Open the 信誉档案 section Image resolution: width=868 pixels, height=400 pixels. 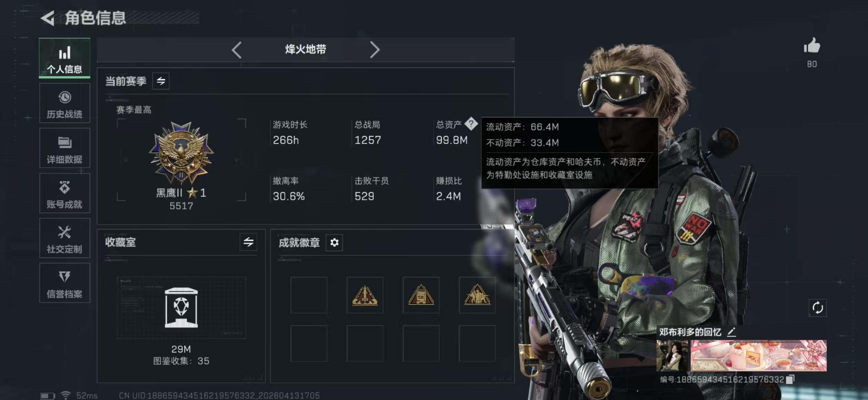[x=65, y=283]
